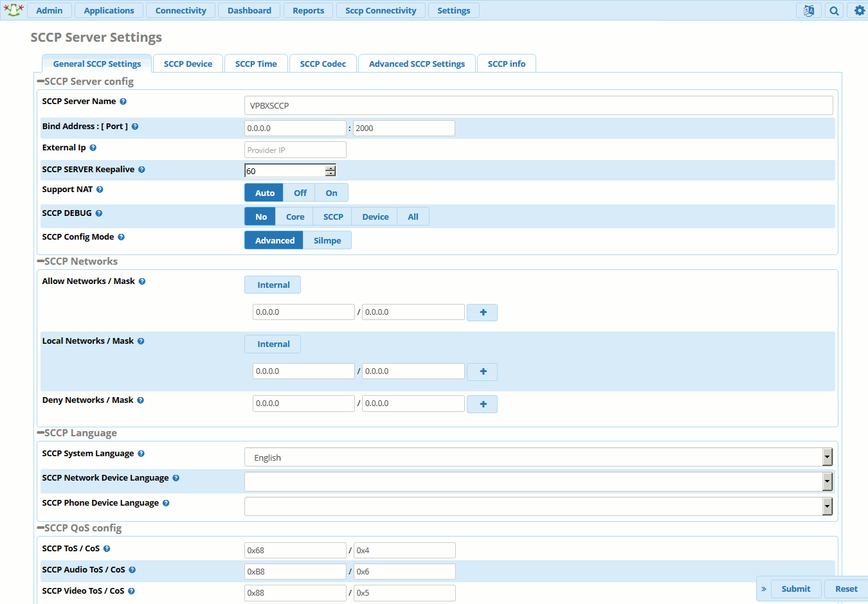This screenshot has width=868, height=604.
Task: Click the FreePBX logo icon
Action: pyautogui.click(x=14, y=10)
